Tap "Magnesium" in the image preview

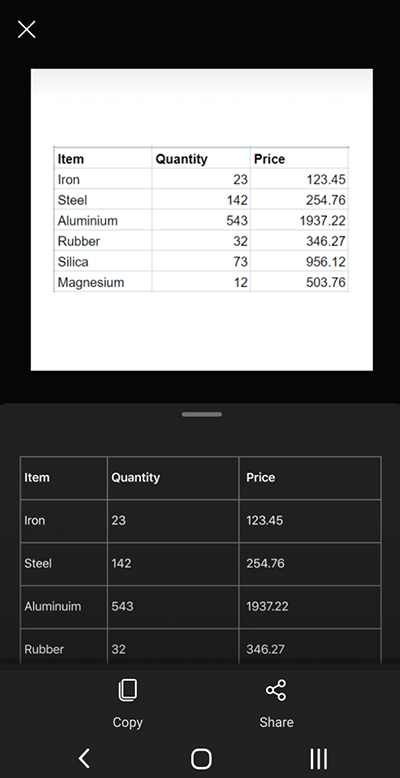[x=91, y=282]
